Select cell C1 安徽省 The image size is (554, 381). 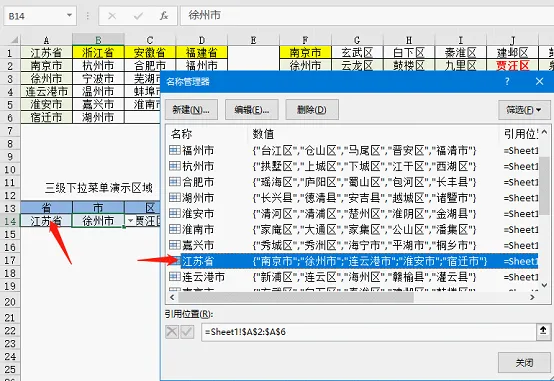click(x=150, y=52)
